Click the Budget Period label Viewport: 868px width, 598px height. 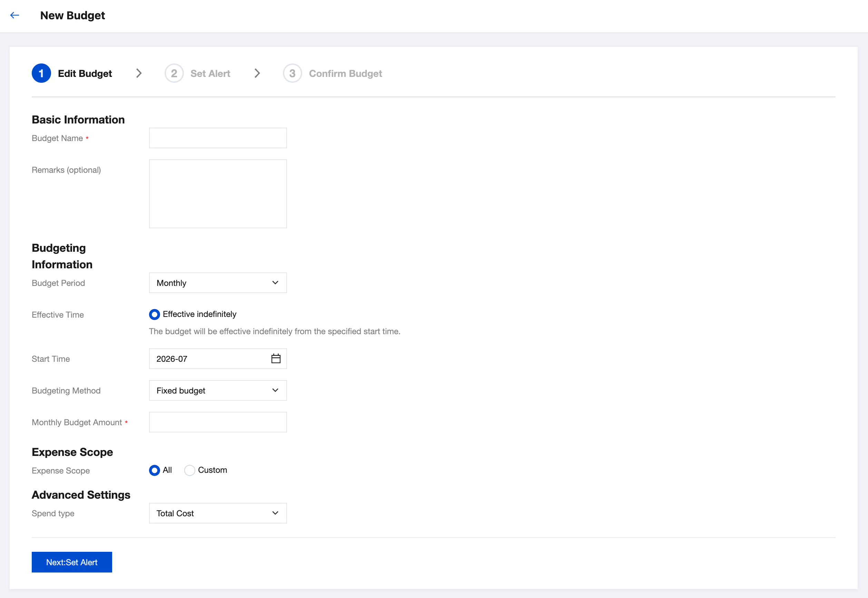coord(58,283)
